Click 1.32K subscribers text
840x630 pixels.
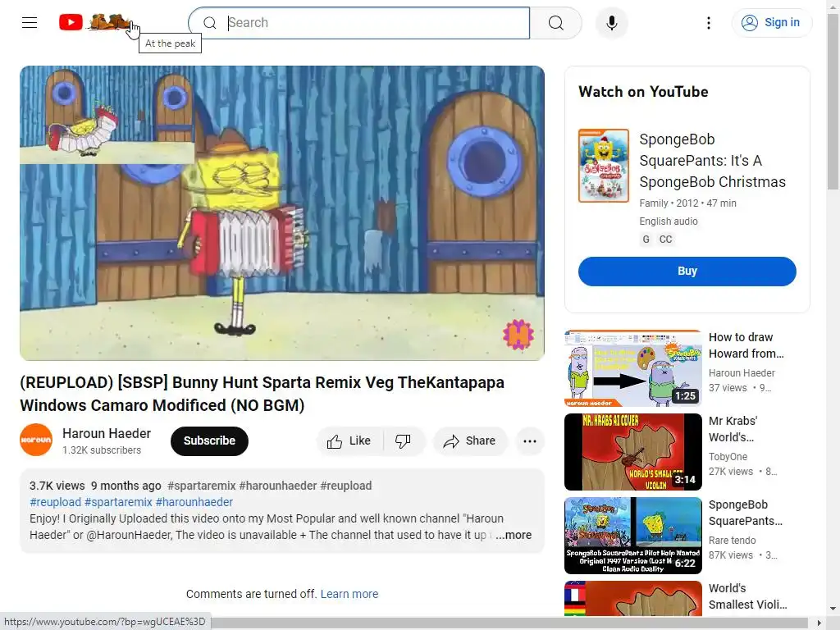102,450
